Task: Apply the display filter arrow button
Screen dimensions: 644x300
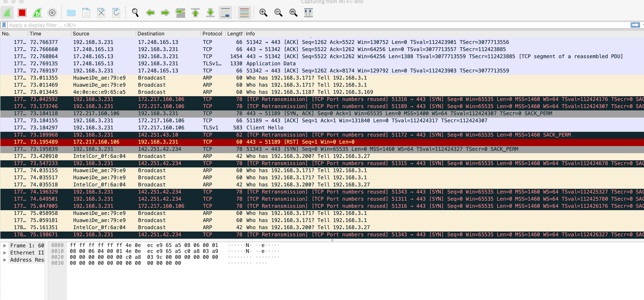Action: pyautogui.click(x=635, y=25)
